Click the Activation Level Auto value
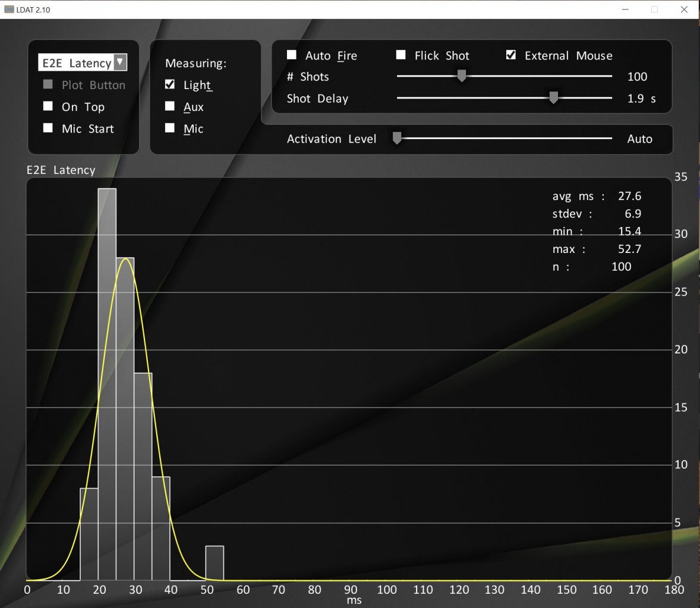The image size is (700, 608). pyautogui.click(x=640, y=139)
